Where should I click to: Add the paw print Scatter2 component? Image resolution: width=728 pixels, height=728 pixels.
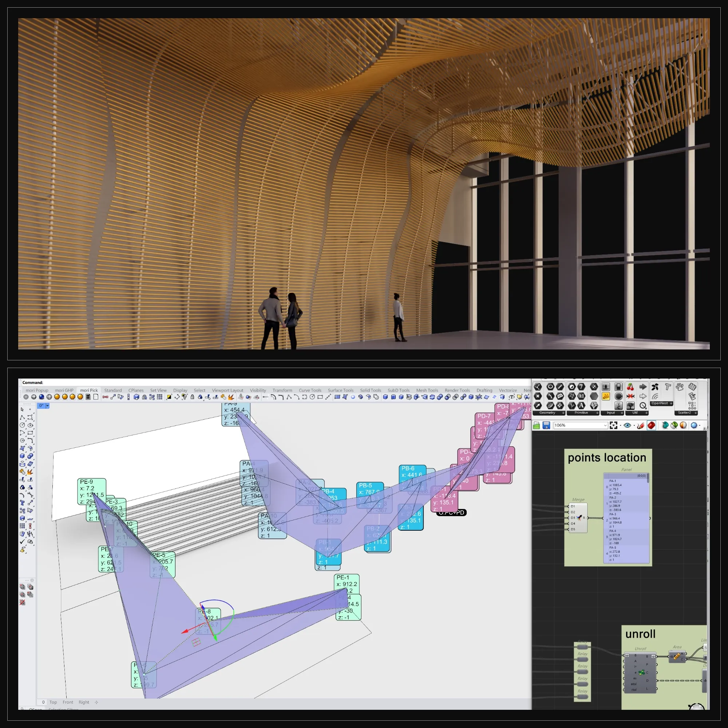tap(680, 387)
